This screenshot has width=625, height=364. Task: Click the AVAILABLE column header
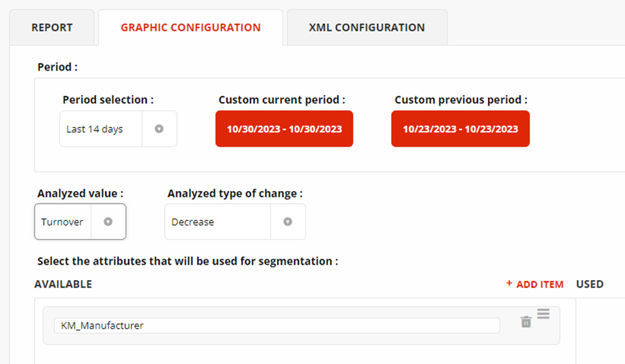pos(63,284)
